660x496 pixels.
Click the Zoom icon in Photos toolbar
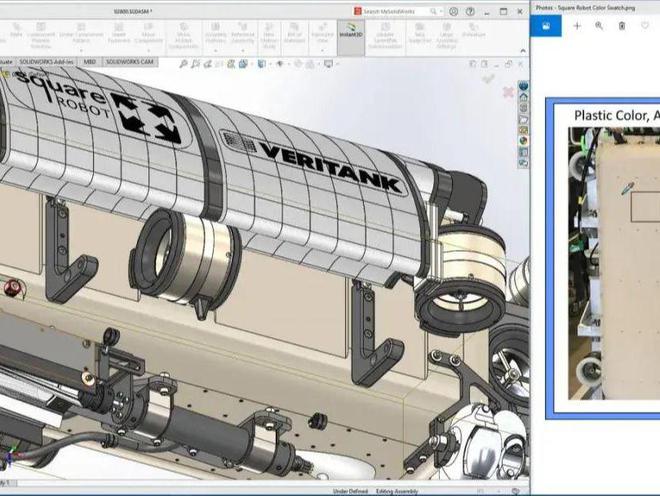pyautogui.click(x=599, y=26)
